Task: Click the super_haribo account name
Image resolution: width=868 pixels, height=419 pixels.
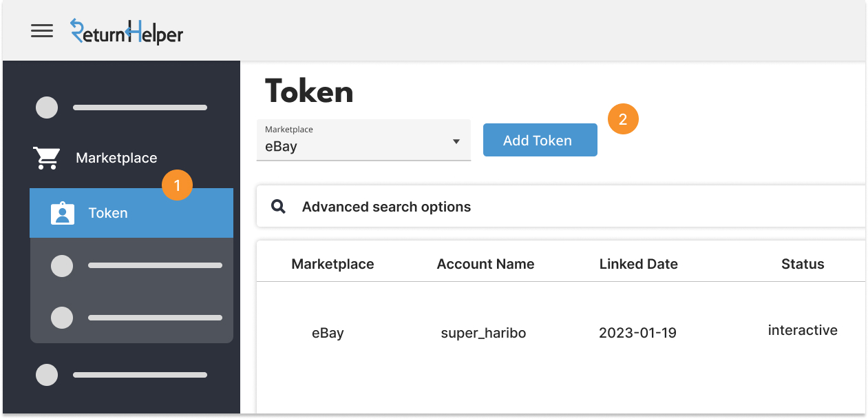Action: point(483,333)
